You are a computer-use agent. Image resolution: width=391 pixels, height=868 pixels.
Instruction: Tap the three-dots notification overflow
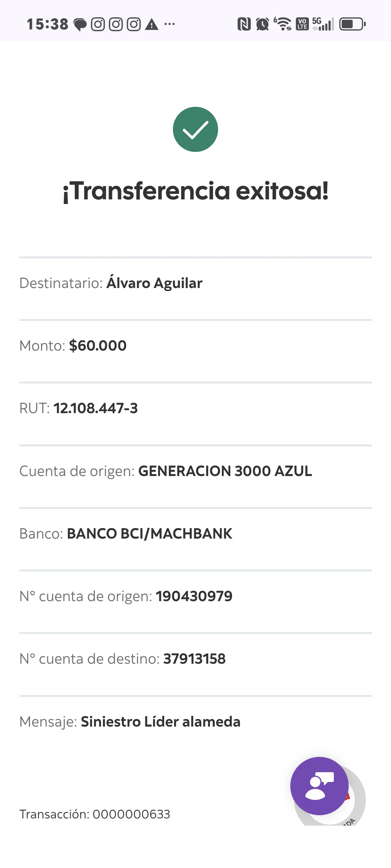click(169, 24)
